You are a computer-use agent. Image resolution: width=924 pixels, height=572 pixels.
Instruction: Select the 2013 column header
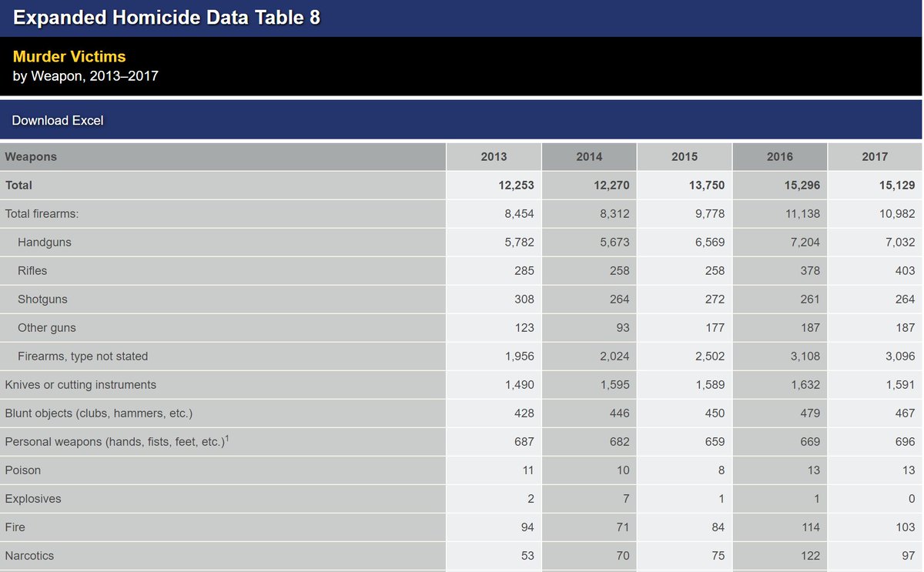[494, 156]
